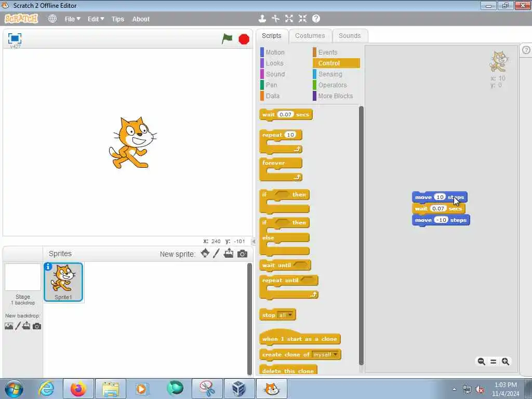Open the help panel on right edge
The width and height of the screenshot is (532, 399).
click(526, 50)
